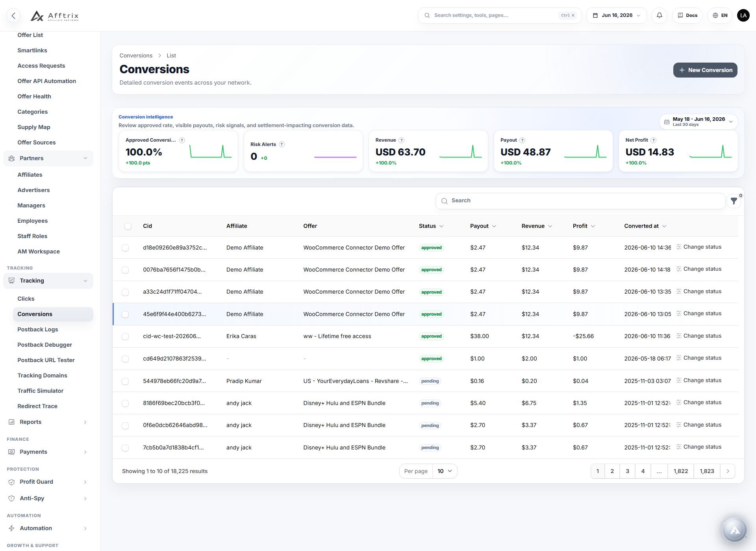The image size is (756, 551).
Task: Show help tooltip for Approved Conversions
Action: tap(182, 140)
